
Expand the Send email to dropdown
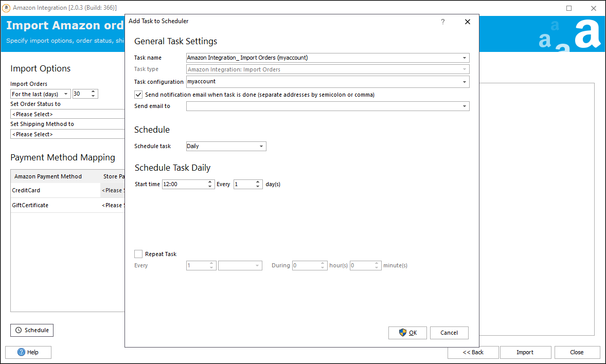pyautogui.click(x=465, y=106)
